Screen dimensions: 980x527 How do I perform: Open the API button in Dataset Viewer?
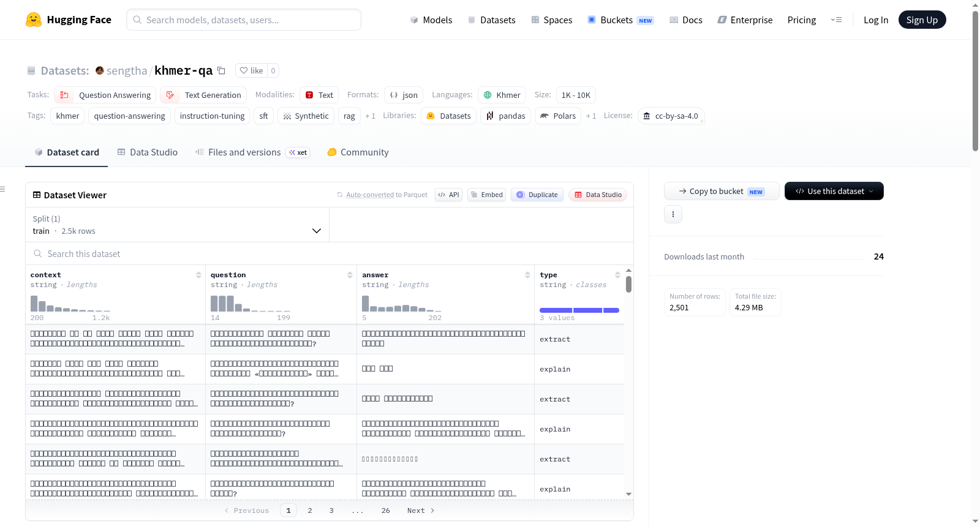click(x=448, y=195)
